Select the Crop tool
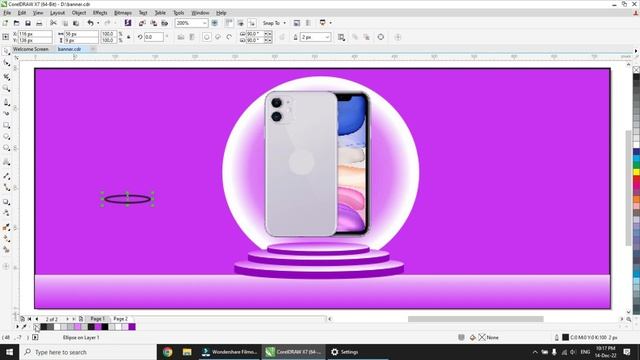The image size is (640, 360). 6,77
